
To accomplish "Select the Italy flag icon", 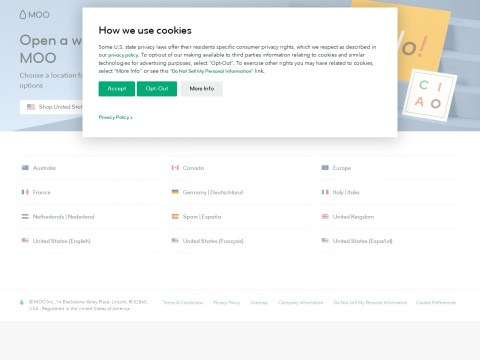I will pyautogui.click(x=325, y=192).
